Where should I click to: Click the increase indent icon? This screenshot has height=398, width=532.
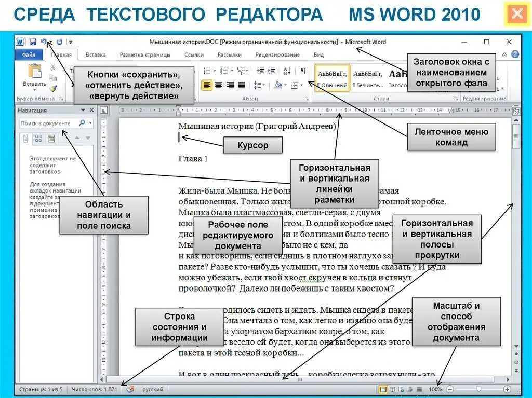(x=272, y=71)
